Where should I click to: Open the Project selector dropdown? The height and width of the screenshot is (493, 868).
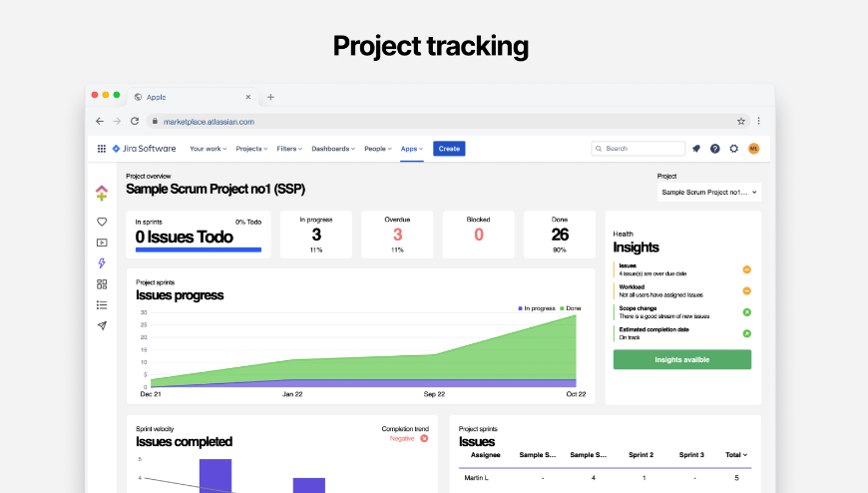[709, 193]
